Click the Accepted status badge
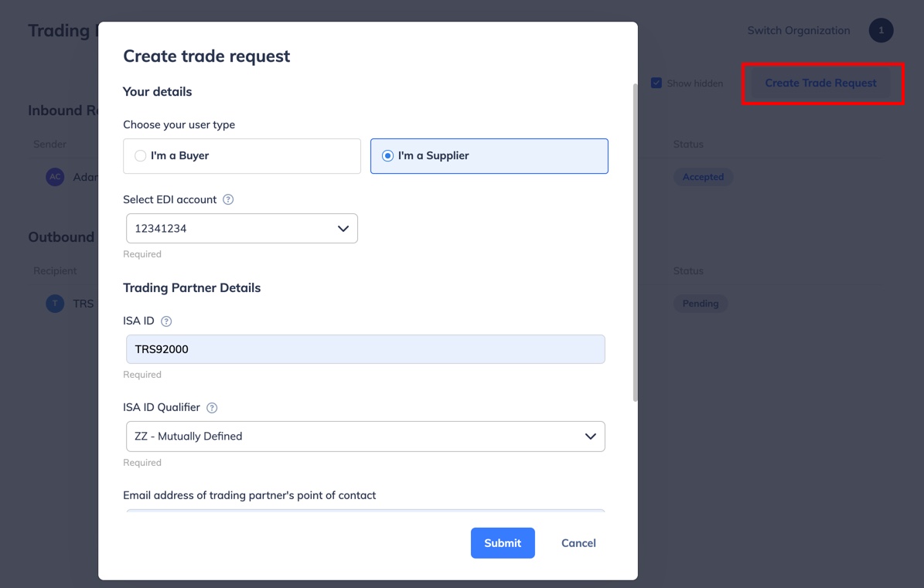This screenshot has width=924, height=588. click(x=703, y=176)
